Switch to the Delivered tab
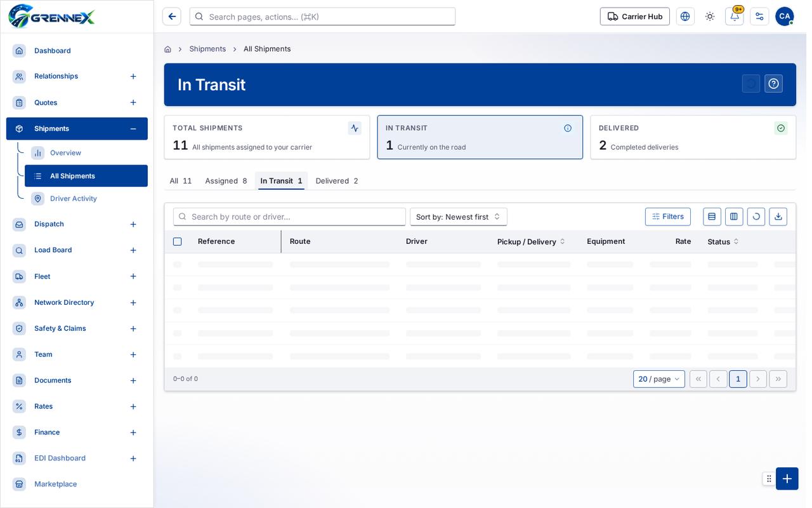Screen dimensions: 812x508 click(337, 181)
